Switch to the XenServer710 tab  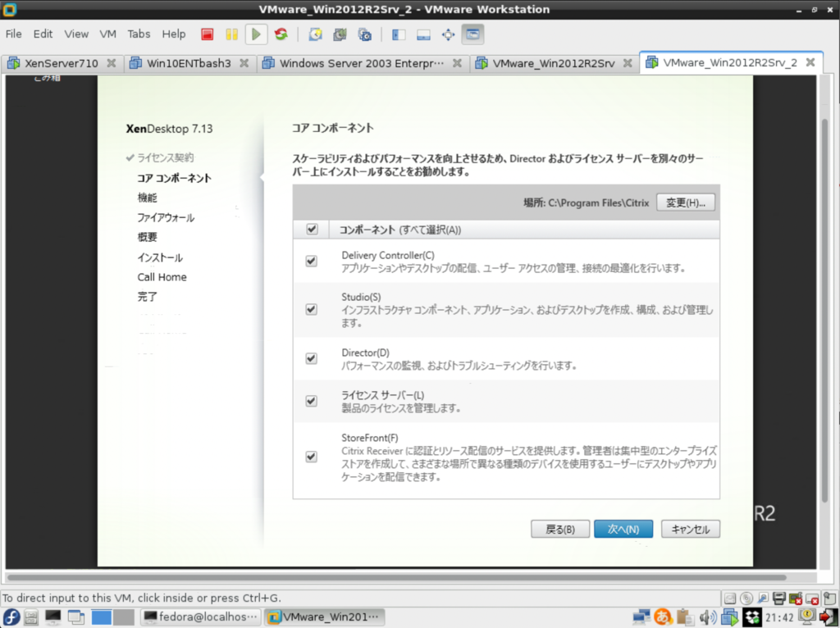[x=62, y=63]
